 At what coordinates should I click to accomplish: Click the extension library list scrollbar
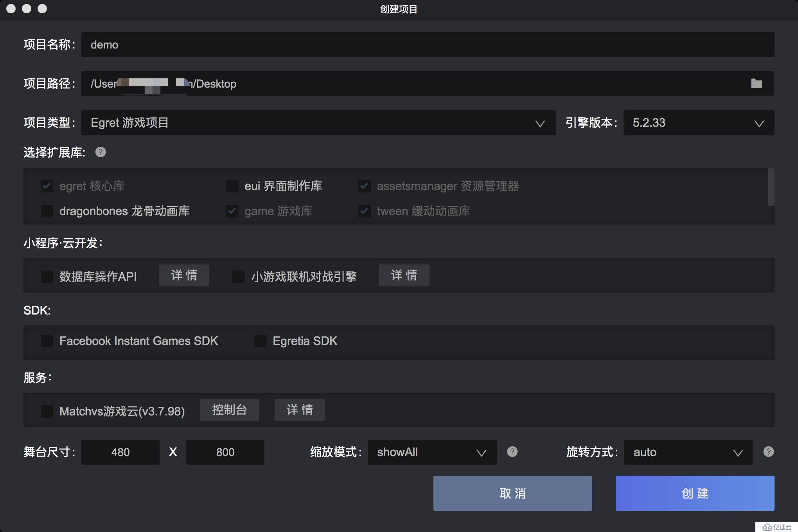tap(771, 187)
